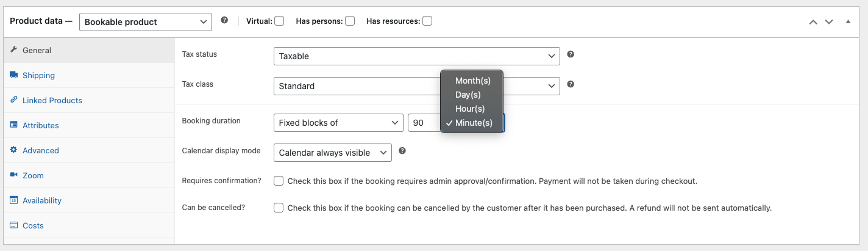Enable the Virtual checkbox
Screen dimensions: 868x251
click(x=279, y=21)
